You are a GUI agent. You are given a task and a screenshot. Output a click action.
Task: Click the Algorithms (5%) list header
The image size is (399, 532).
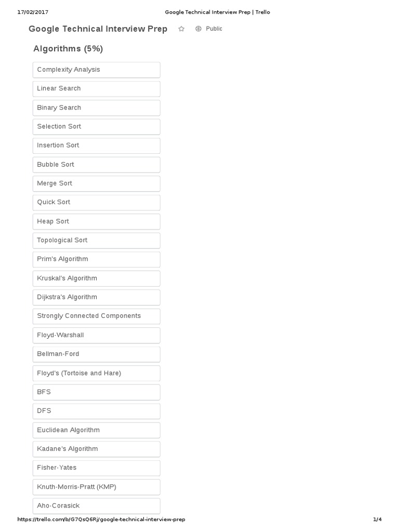pyautogui.click(x=68, y=49)
